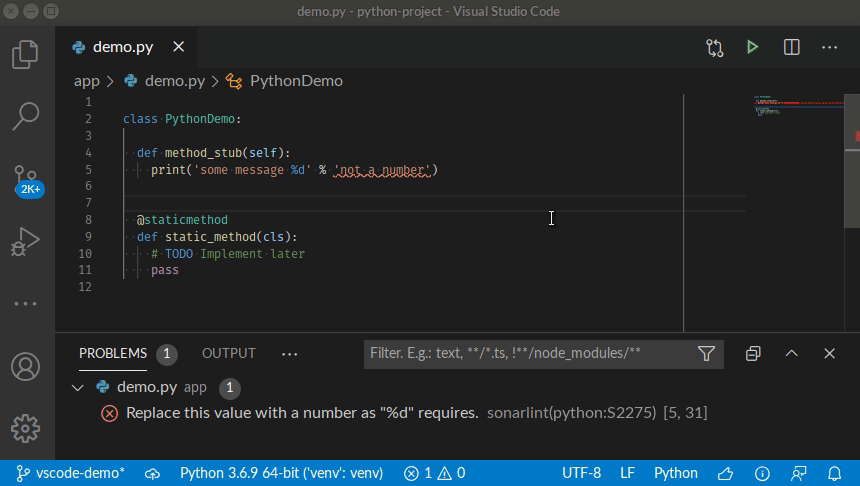Split the editor to the right
The width and height of the screenshot is (860, 486).
tap(791, 47)
